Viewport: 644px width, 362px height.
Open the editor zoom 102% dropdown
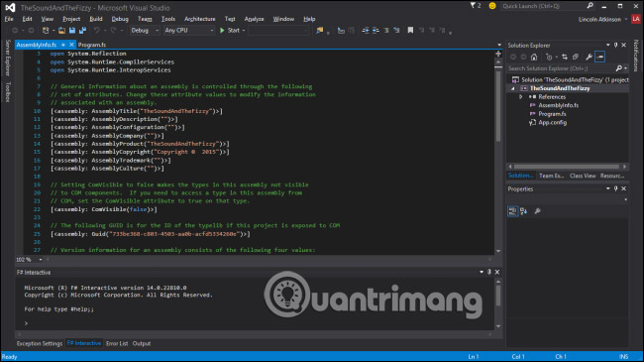click(41, 260)
